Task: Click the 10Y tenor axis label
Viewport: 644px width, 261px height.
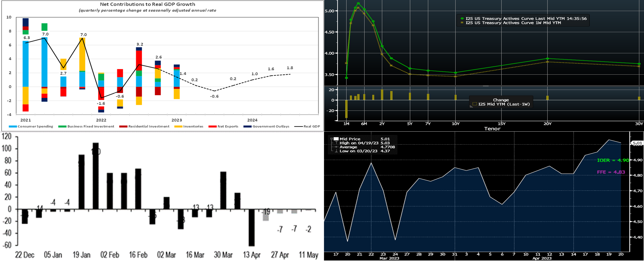Action: pyautogui.click(x=456, y=124)
